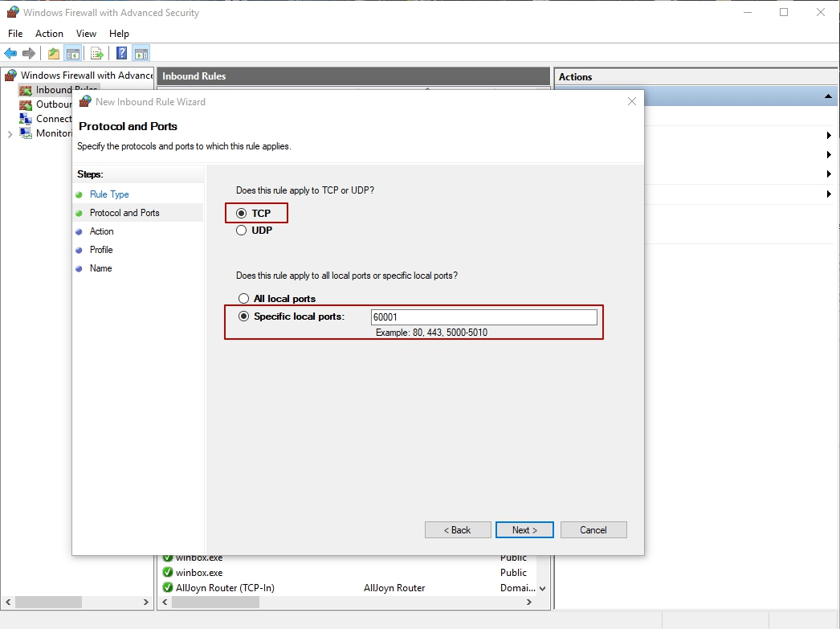Minimize the Windows Firewall main window
840x629 pixels.
click(x=748, y=12)
